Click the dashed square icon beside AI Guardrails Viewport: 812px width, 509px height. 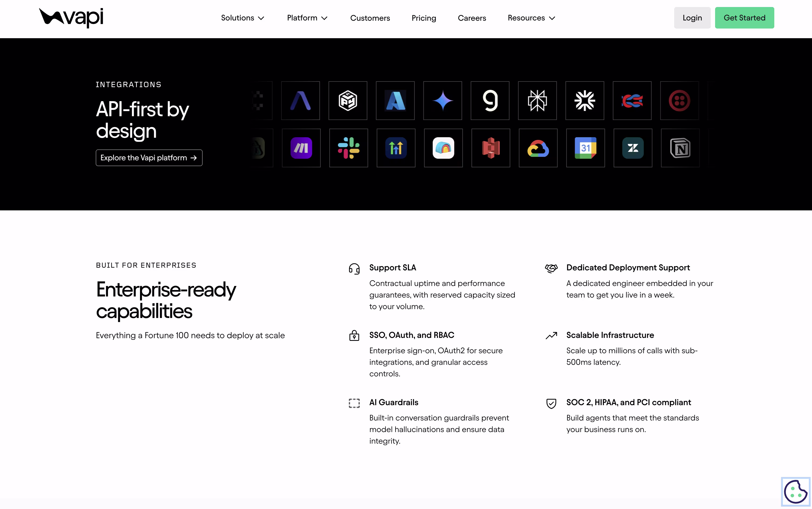354,403
